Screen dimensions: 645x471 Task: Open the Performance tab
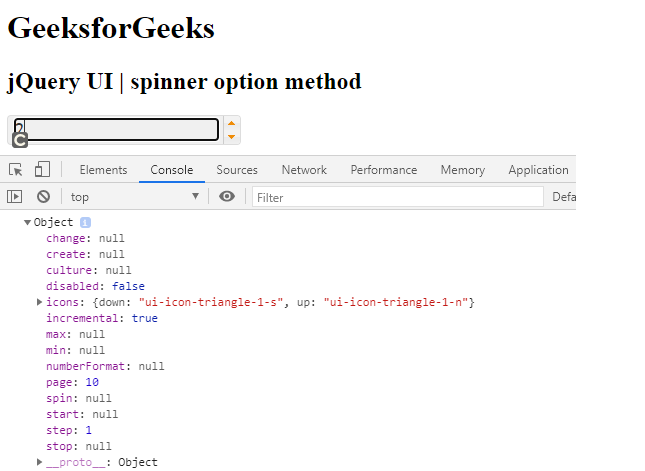click(x=384, y=170)
